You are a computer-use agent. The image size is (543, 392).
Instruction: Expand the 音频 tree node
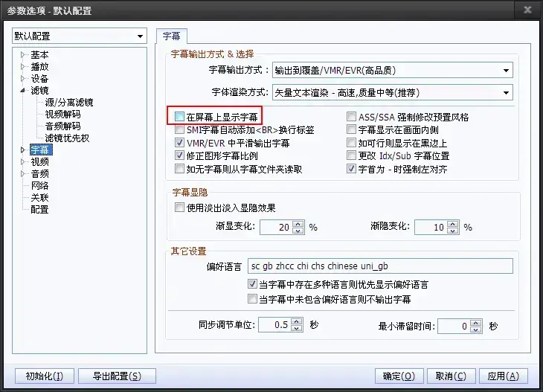[x=22, y=173]
